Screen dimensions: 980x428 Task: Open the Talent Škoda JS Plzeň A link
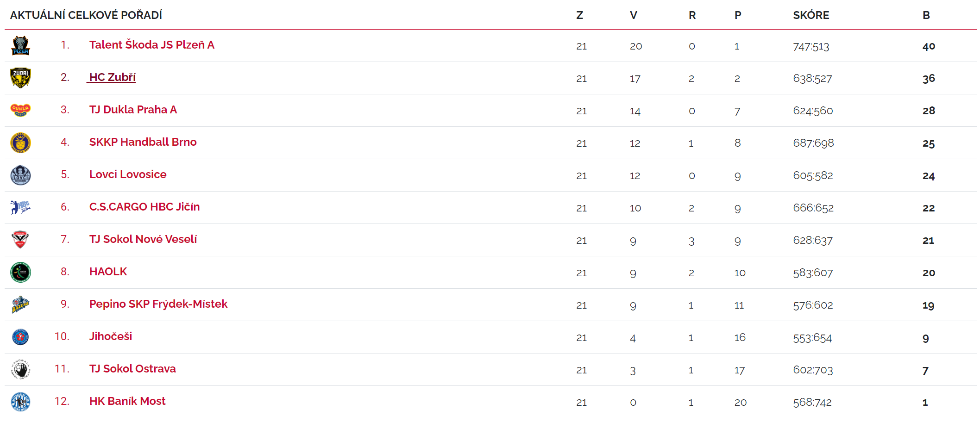point(152,45)
